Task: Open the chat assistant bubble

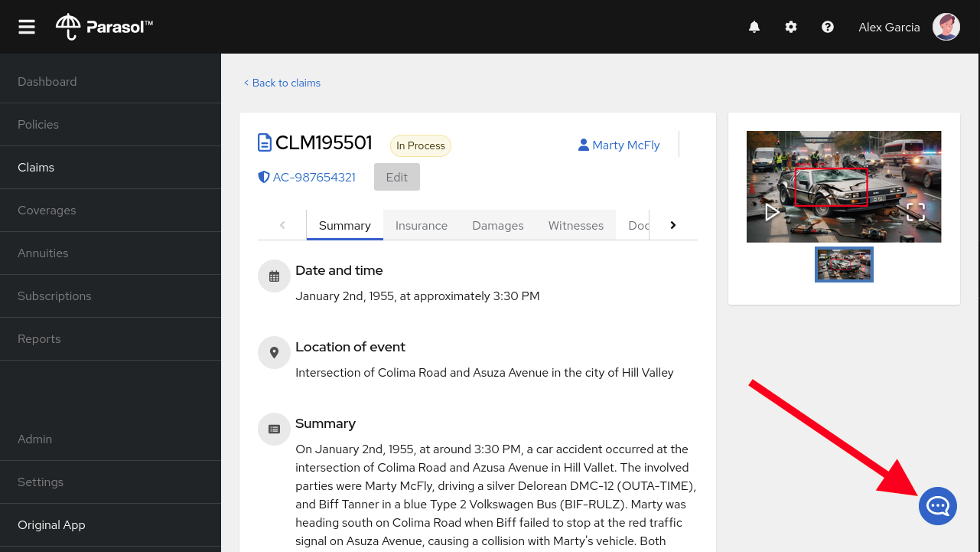Action: click(x=938, y=506)
